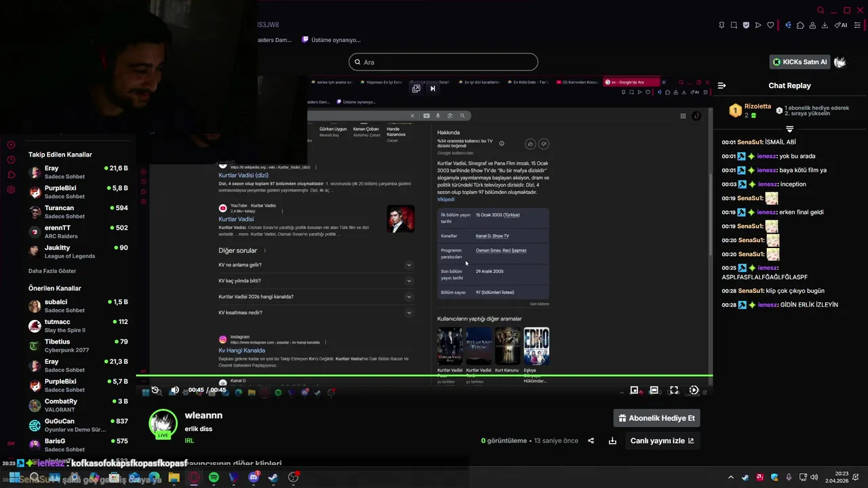
Task: Mute the clip using the speaker icon
Action: pos(174,390)
